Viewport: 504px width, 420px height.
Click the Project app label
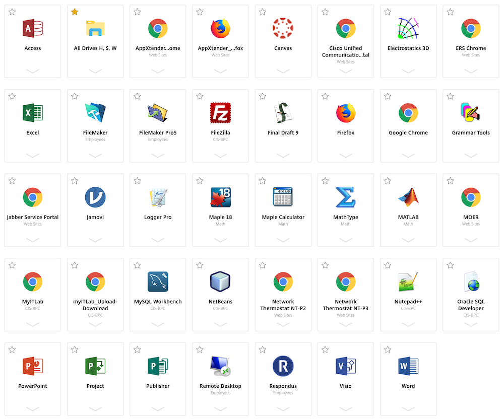coord(95,386)
